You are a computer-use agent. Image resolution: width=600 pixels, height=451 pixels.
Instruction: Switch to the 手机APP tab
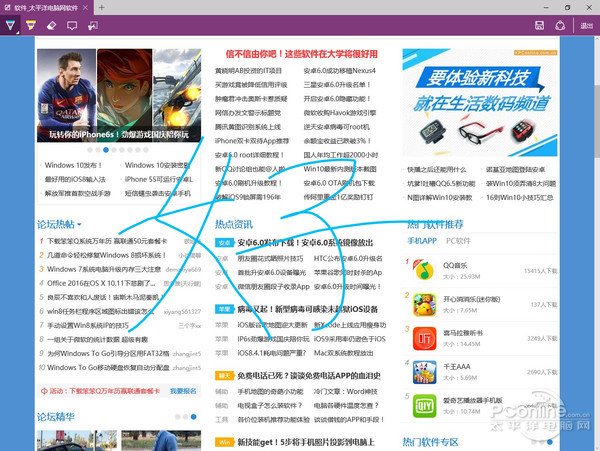[x=422, y=241]
